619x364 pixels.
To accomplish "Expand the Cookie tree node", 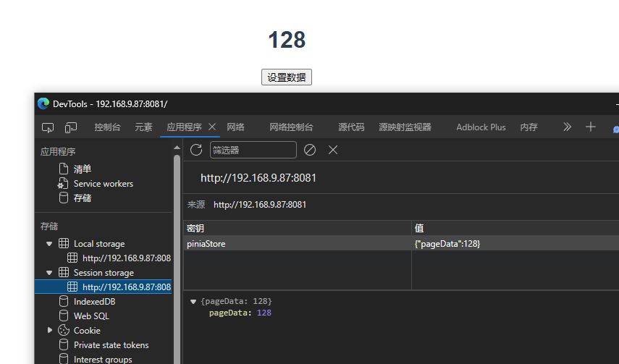I will 50,330.
